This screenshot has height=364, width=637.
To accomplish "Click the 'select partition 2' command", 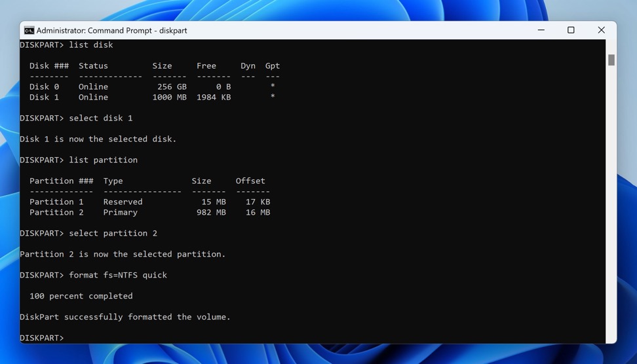I will [113, 233].
